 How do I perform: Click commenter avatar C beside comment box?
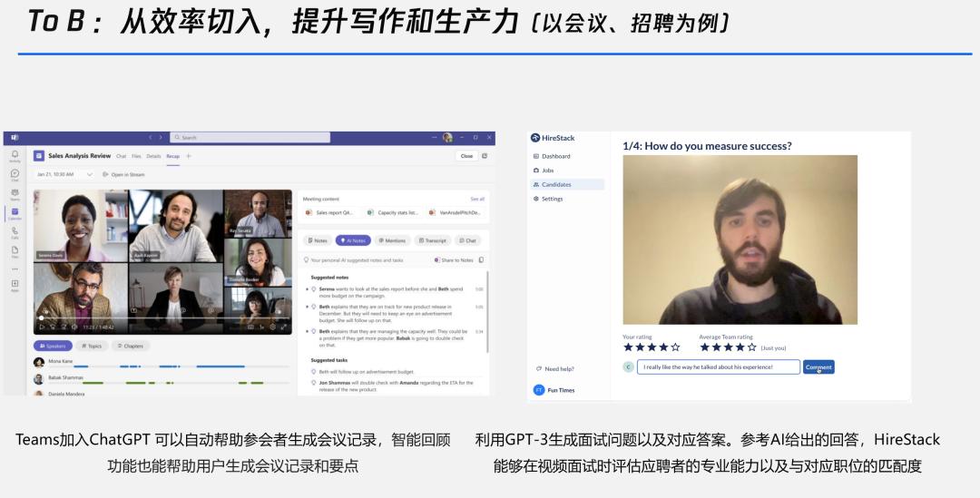[628, 366]
